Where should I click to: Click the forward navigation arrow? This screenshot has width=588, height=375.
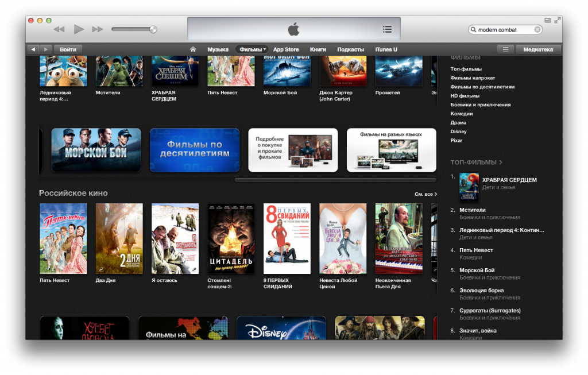point(46,49)
